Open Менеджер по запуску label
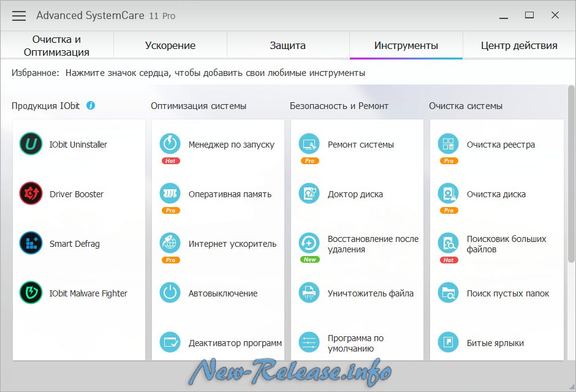 tap(232, 145)
